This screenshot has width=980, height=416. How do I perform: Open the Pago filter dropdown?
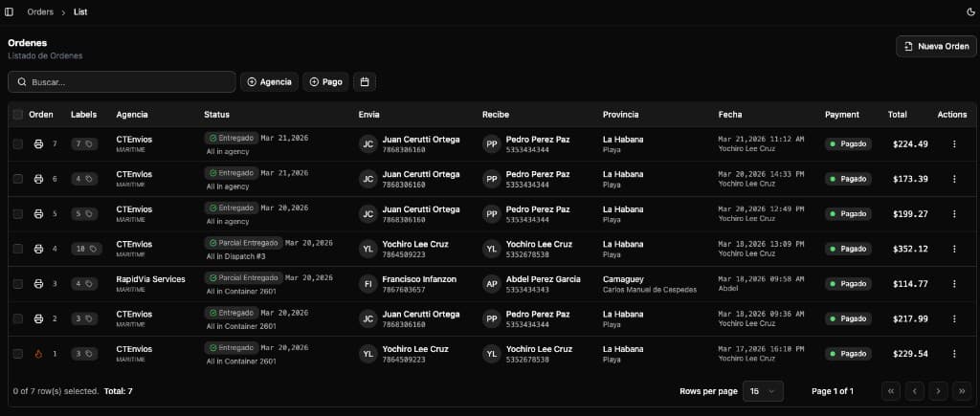[325, 82]
